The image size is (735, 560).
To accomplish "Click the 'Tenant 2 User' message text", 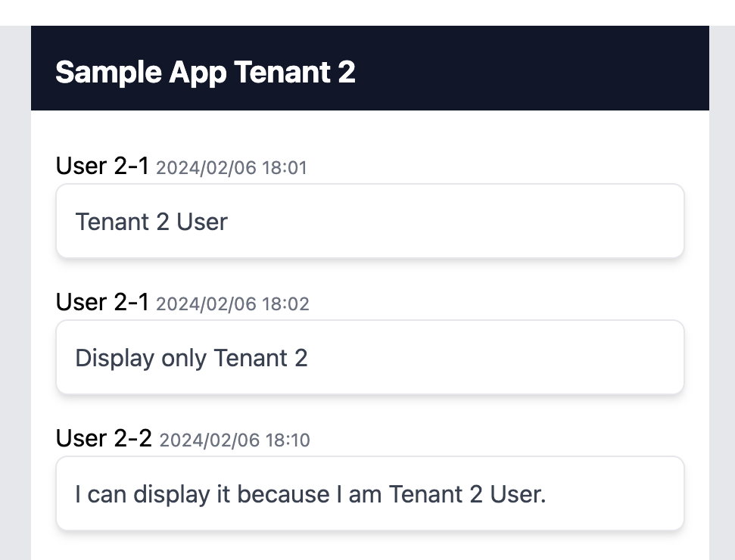I will click(x=151, y=222).
